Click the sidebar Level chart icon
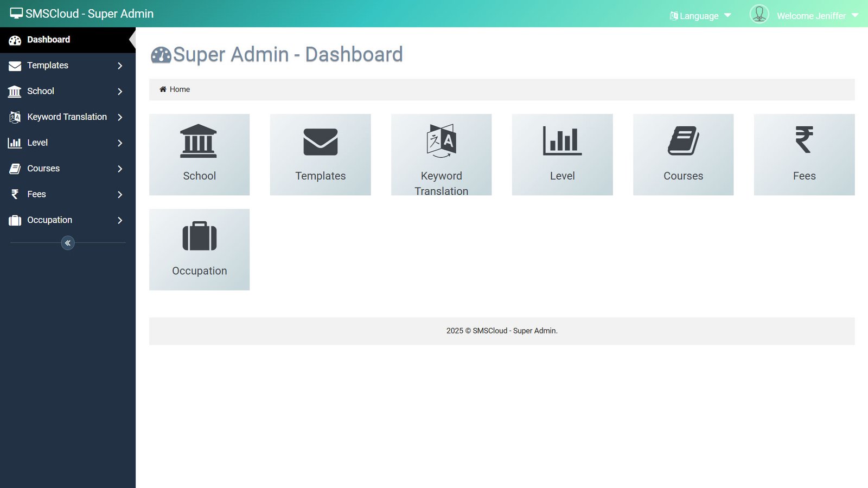868x488 pixels. (x=15, y=143)
